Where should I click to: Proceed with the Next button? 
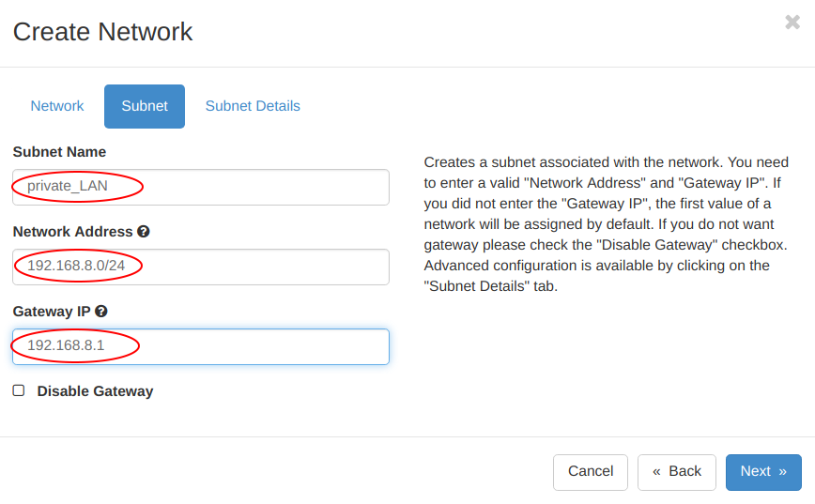coord(763,472)
